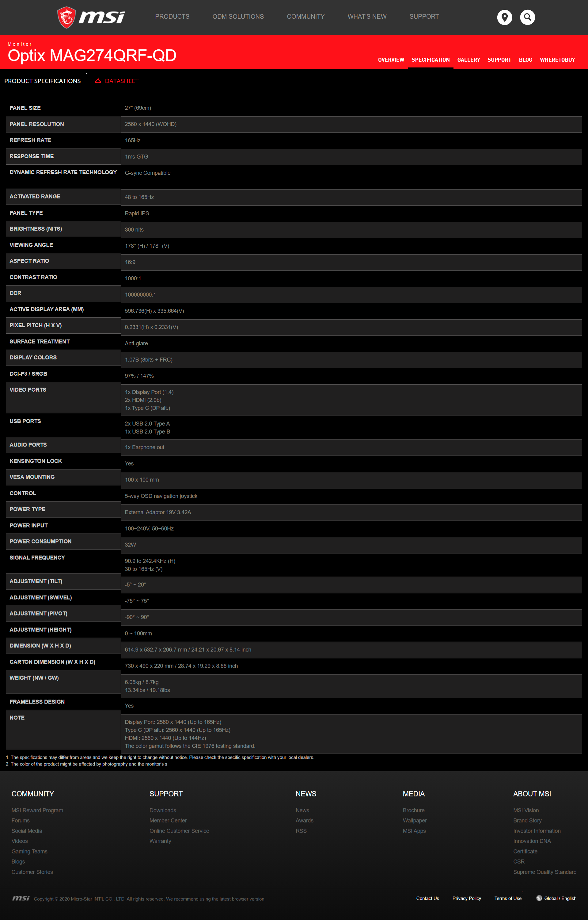
Task: Click the small MSI footer logo
Action: tap(21, 898)
